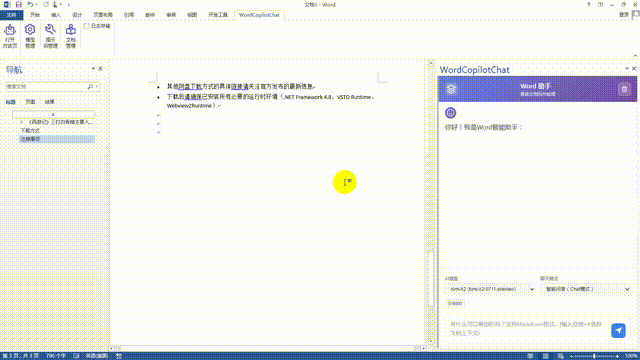Screen dimensions: 640x360
Task: Open navigation pane options arrow
Action: point(93,69)
